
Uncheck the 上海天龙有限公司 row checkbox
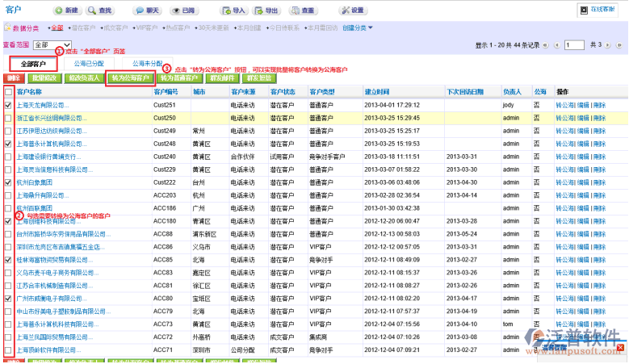(x=8, y=105)
